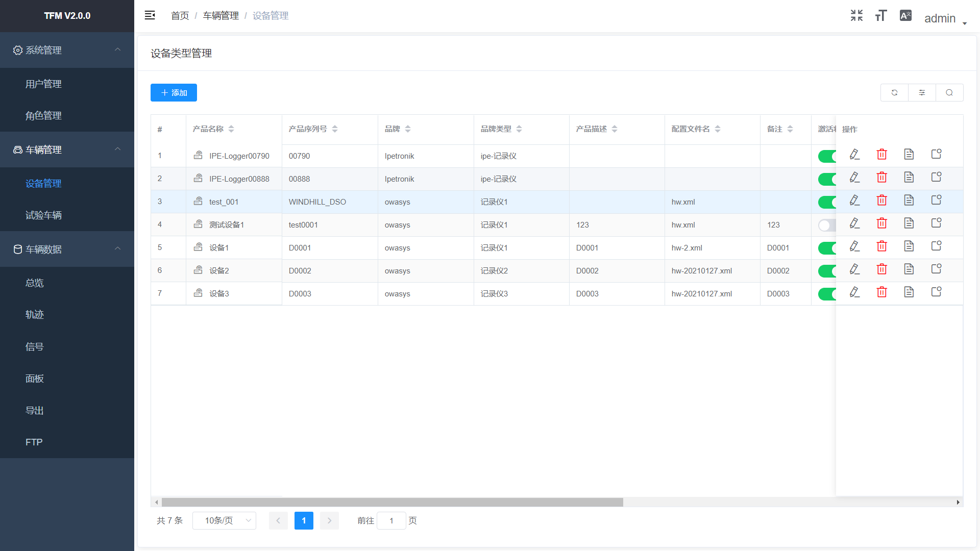Toggle activation switch for 设备2
Viewport: 980px width, 551px height.
click(x=827, y=271)
